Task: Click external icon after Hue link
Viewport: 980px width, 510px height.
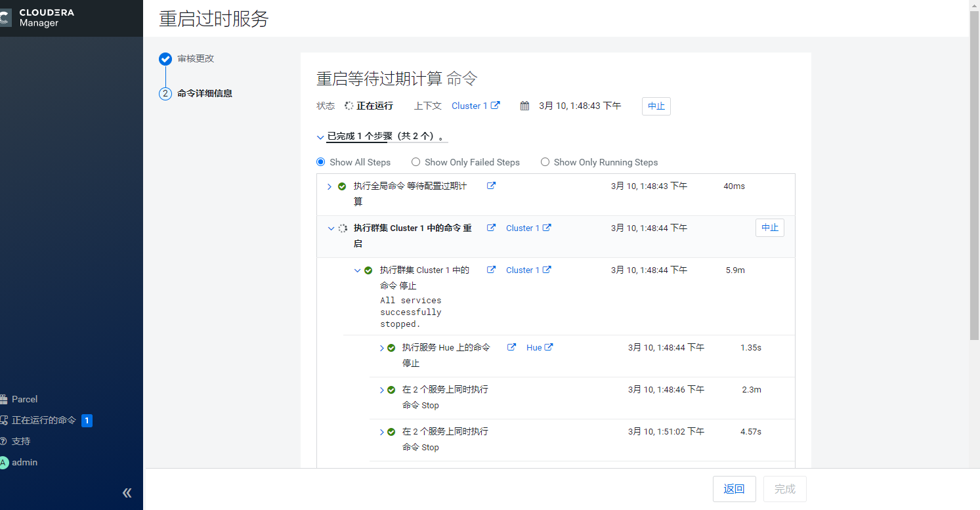Action: 549,347
